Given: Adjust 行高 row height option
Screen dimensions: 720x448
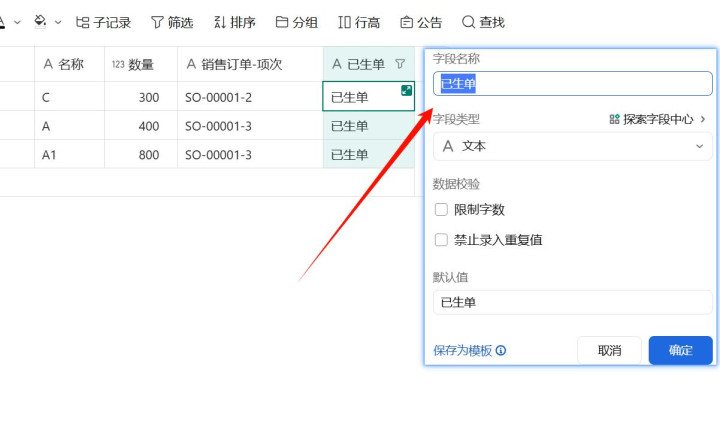Looking at the screenshot, I should coord(359,22).
